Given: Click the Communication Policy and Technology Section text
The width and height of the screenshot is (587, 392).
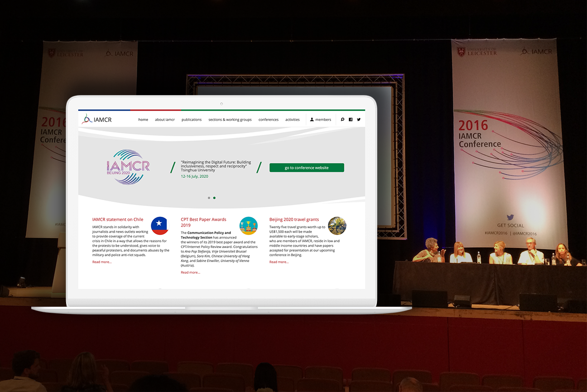Looking at the screenshot, I should click(x=206, y=235).
